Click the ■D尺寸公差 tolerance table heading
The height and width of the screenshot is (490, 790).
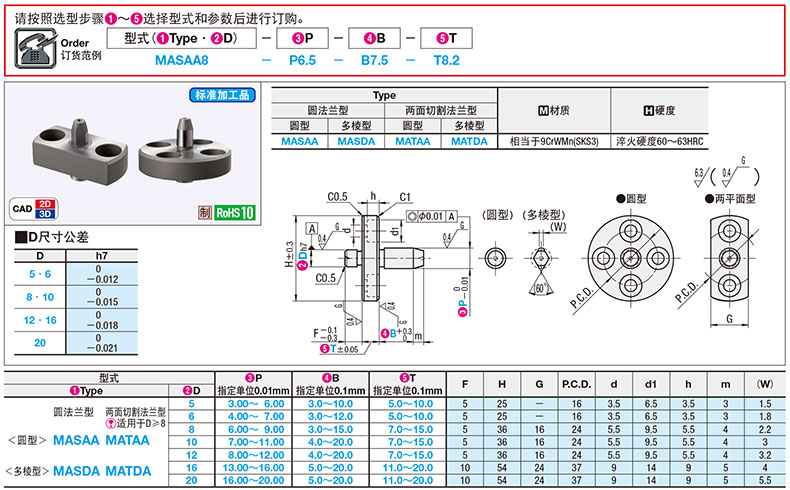52,237
